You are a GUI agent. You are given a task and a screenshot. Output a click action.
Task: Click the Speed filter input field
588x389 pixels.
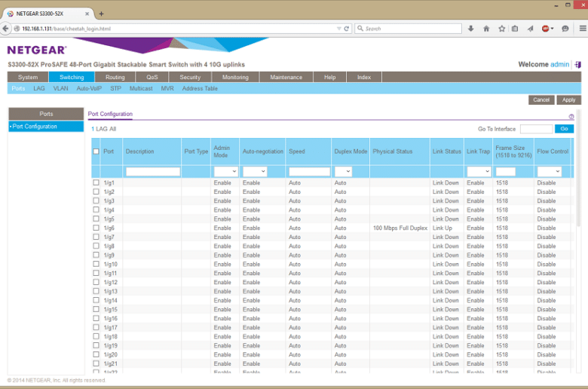[309, 171]
